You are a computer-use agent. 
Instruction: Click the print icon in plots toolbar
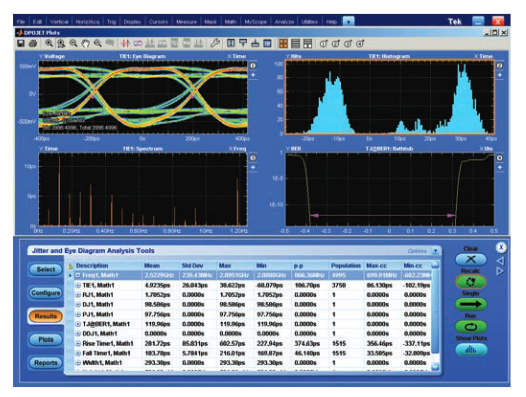click(33, 44)
